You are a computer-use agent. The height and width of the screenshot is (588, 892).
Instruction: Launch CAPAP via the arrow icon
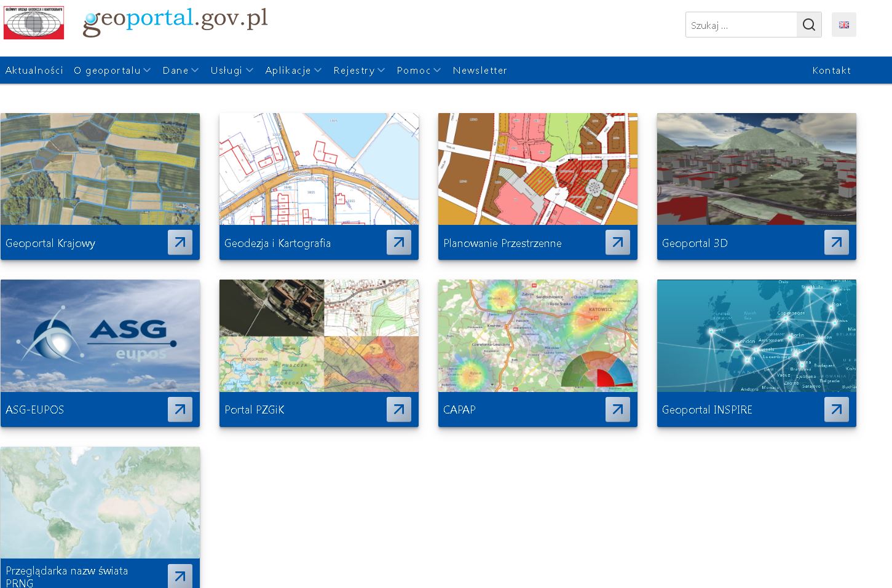tap(617, 409)
